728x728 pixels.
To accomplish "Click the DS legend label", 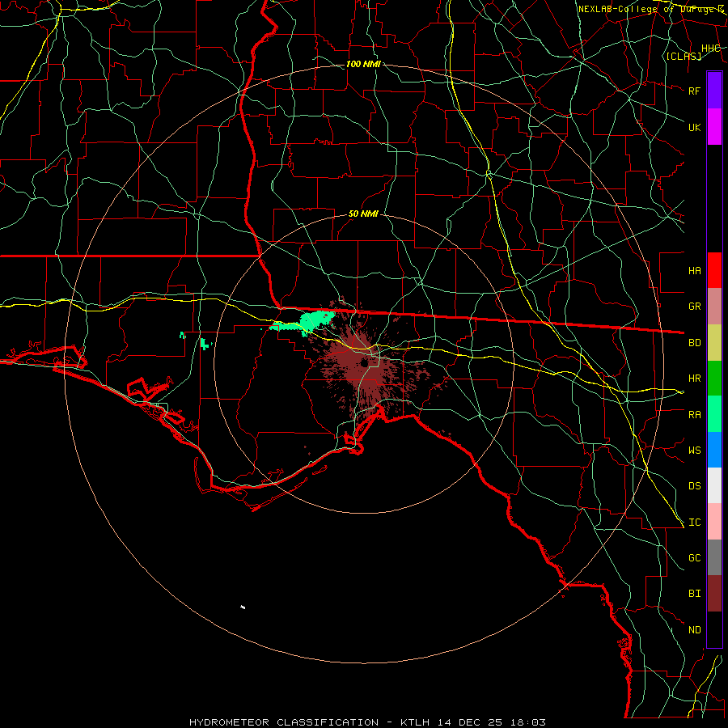I will 694,486.
